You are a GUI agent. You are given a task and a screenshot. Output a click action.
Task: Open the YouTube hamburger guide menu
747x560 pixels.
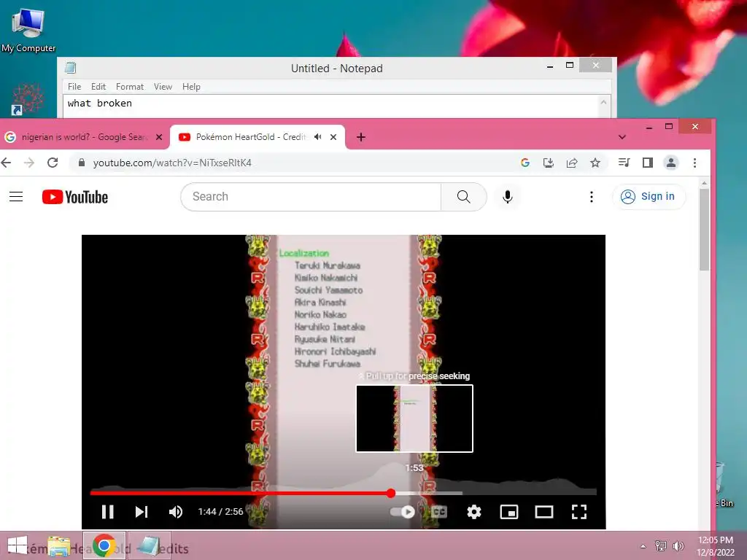pos(16,197)
